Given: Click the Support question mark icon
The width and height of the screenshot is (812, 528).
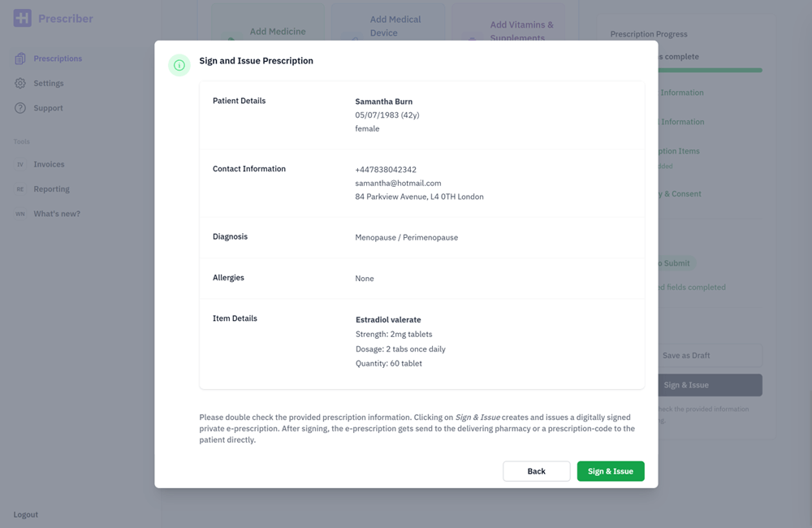Looking at the screenshot, I should pyautogui.click(x=20, y=108).
